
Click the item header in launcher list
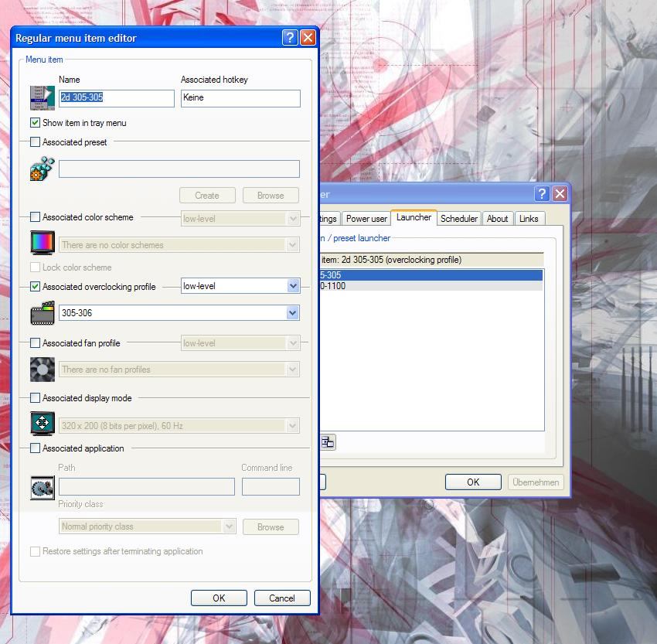[x=431, y=260]
